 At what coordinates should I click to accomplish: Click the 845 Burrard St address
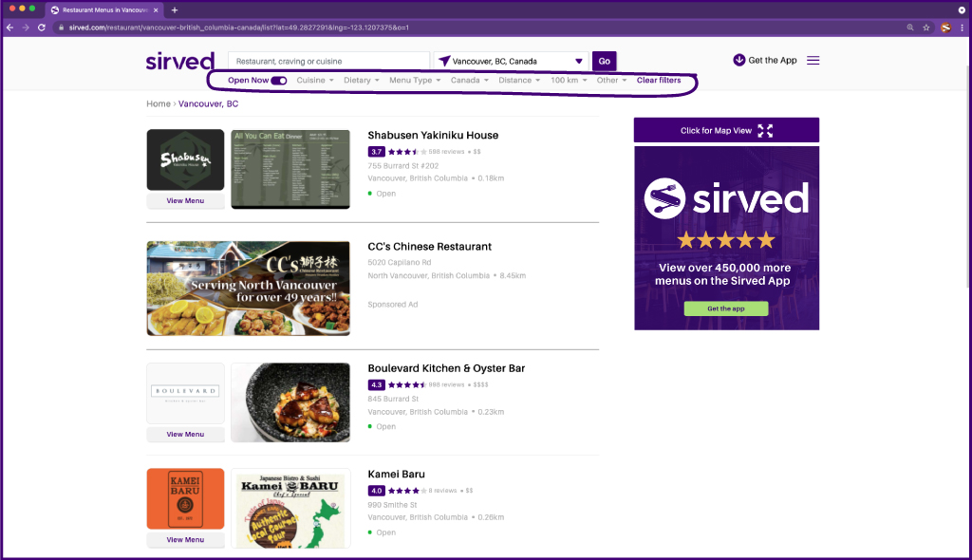[x=393, y=399]
